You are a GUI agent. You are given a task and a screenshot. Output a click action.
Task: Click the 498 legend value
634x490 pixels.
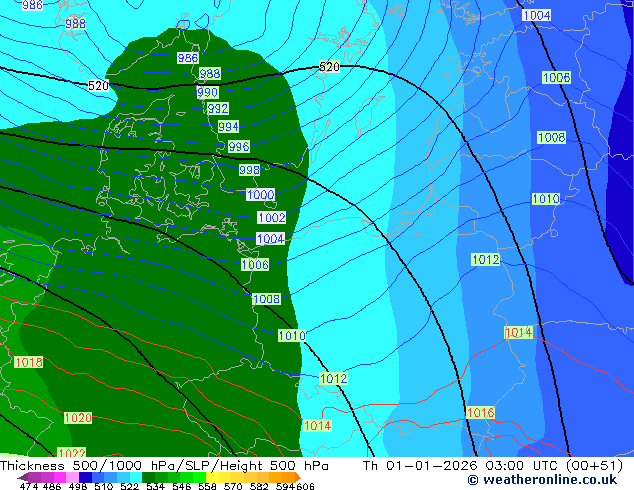pos(78,486)
